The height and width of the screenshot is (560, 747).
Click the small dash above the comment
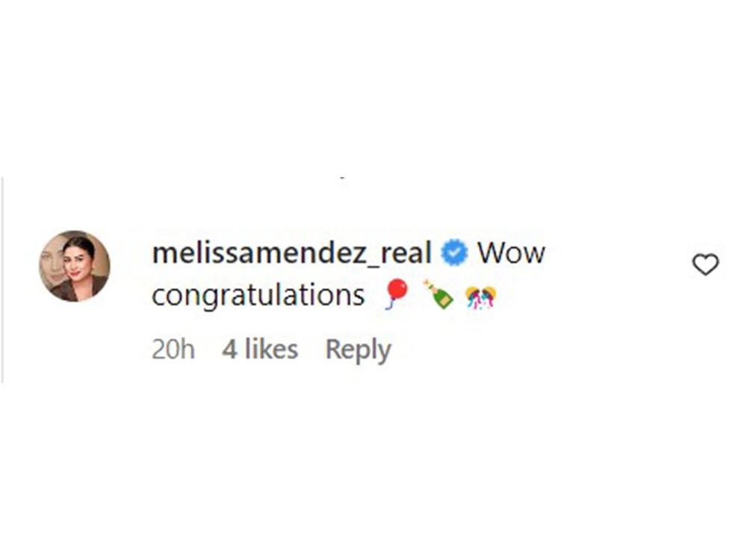click(343, 178)
